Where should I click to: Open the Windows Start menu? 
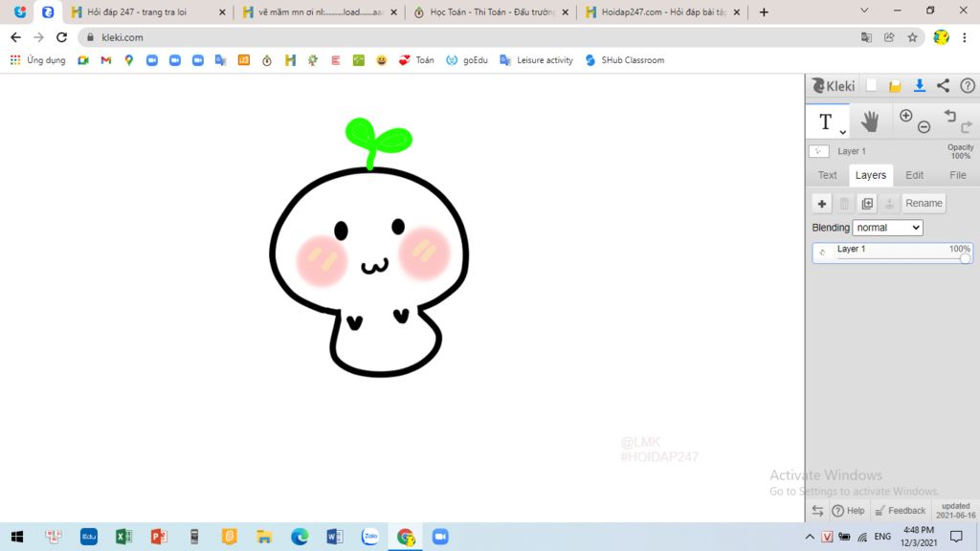[x=17, y=537]
